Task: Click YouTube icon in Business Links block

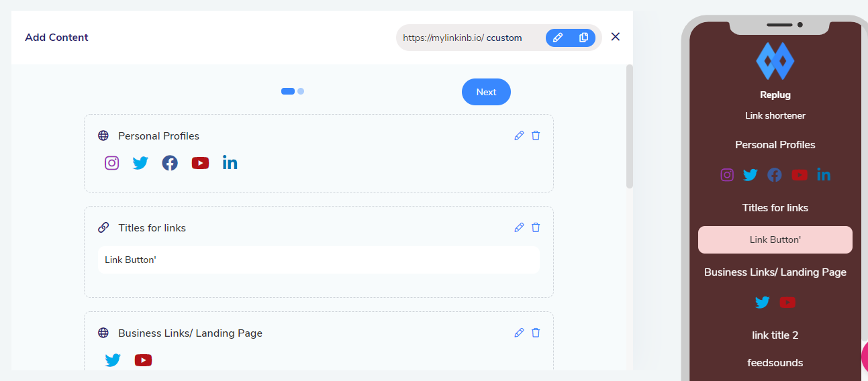Action: click(x=143, y=360)
